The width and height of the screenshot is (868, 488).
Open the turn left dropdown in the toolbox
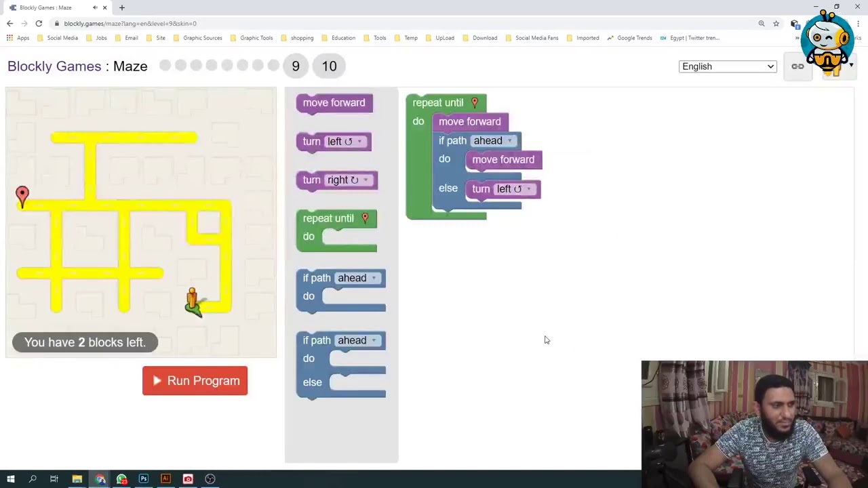[346, 142]
